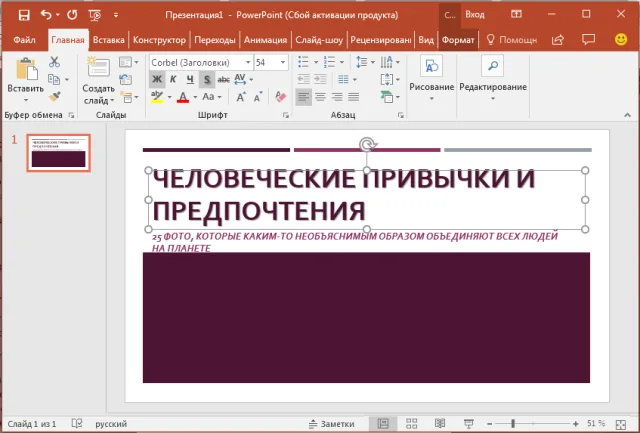640x433 pixels.
Task: Switch to the Переходы tab
Action: [x=215, y=40]
